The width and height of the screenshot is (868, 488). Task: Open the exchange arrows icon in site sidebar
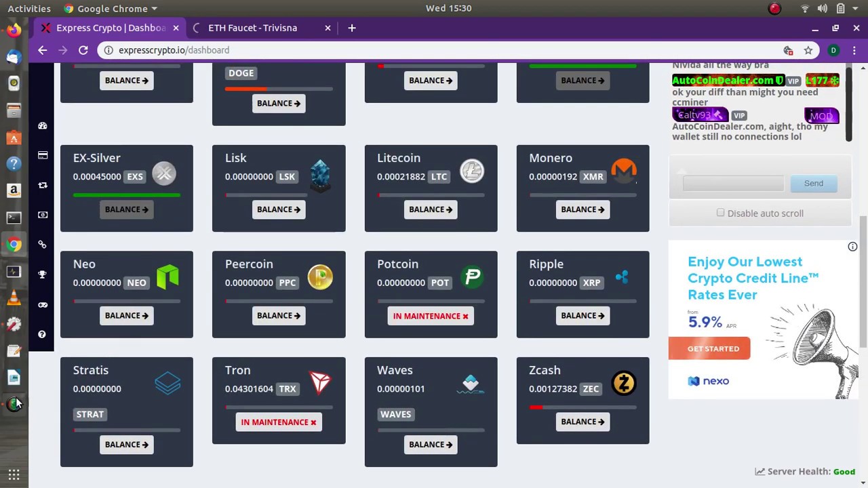click(x=43, y=185)
